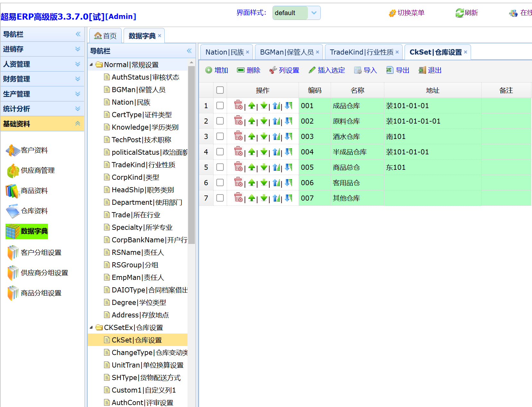532x407 pixels.
Task: Open the 界面样式 default dropdown
Action: [314, 13]
